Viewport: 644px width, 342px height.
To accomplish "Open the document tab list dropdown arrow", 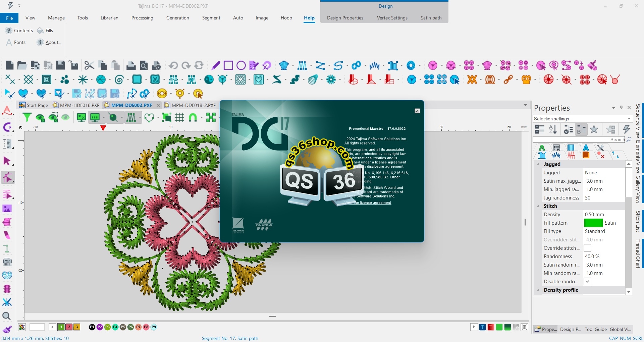I will pos(526,105).
